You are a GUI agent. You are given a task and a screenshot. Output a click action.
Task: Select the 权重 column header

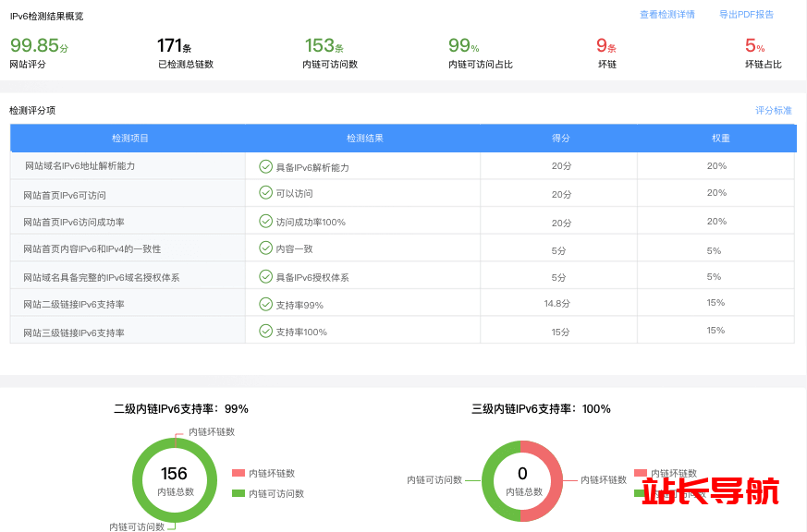point(717,139)
